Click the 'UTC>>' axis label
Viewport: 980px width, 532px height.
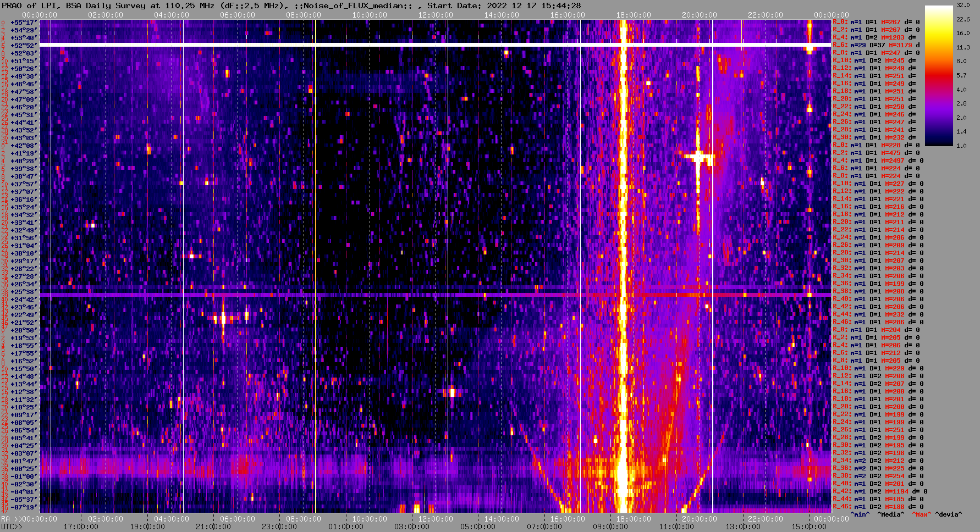(x=12, y=527)
